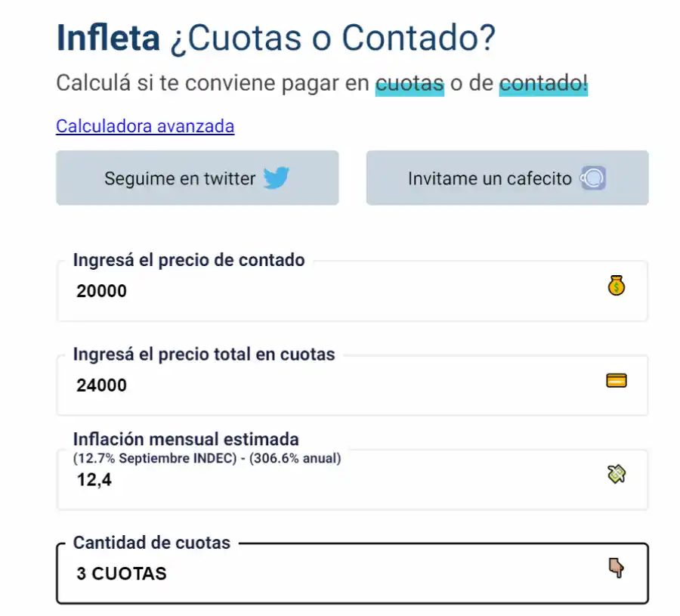Click the Ingresá el precio de contado label
The image size is (680, 616).
coord(188,259)
